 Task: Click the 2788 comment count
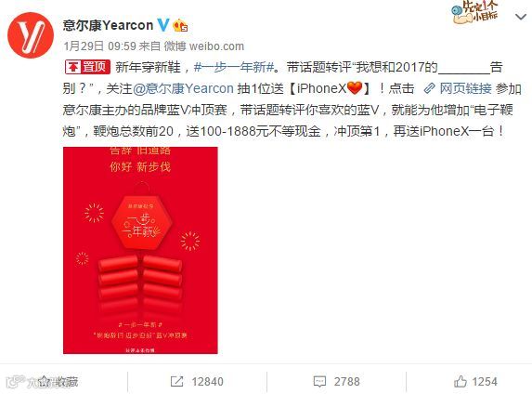click(x=346, y=382)
